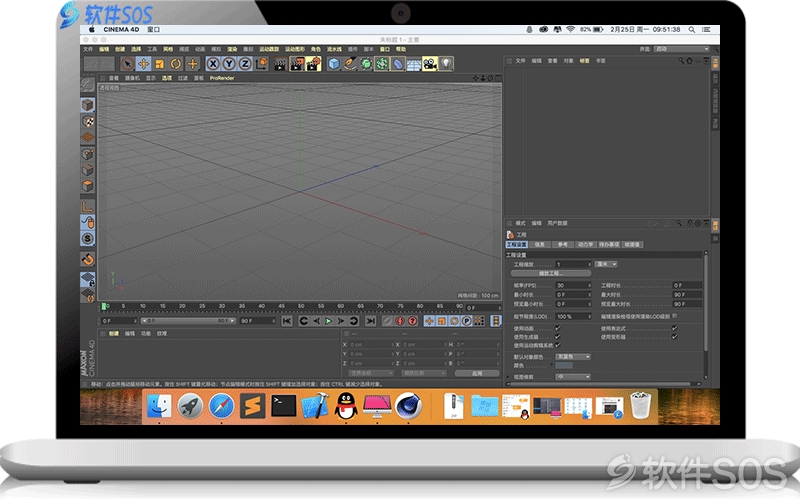Toggle the Parameter P keyframe button
Viewport: 800px width, 500px height.
pos(466,321)
